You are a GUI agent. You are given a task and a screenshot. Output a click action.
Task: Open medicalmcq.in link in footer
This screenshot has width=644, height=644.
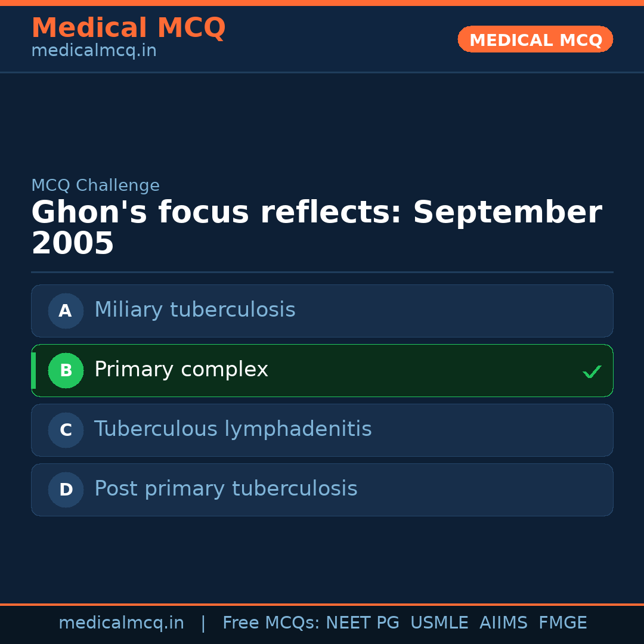[121, 623]
